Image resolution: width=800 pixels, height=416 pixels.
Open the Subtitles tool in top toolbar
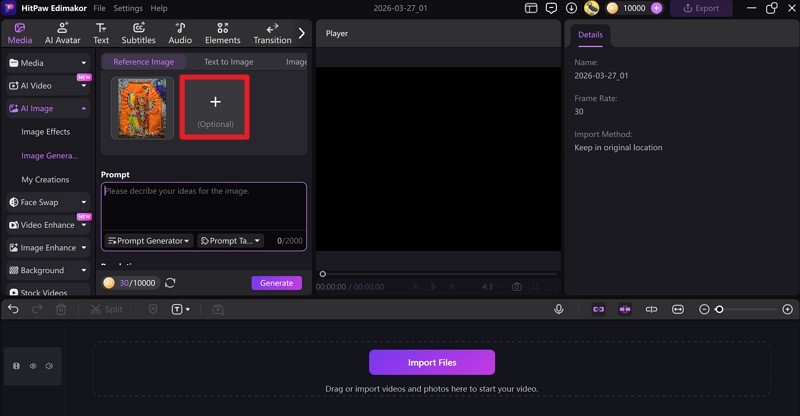[138, 33]
